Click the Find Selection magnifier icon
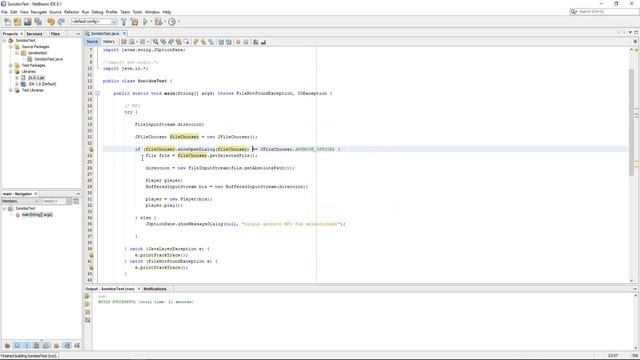 [156, 42]
